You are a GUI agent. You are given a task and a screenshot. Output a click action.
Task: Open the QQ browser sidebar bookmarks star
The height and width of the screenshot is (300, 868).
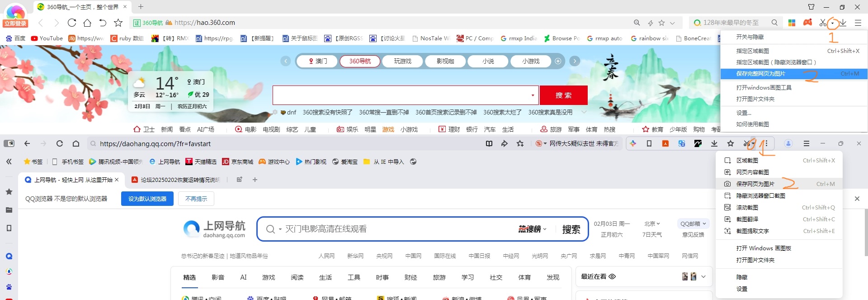[9, 192]
